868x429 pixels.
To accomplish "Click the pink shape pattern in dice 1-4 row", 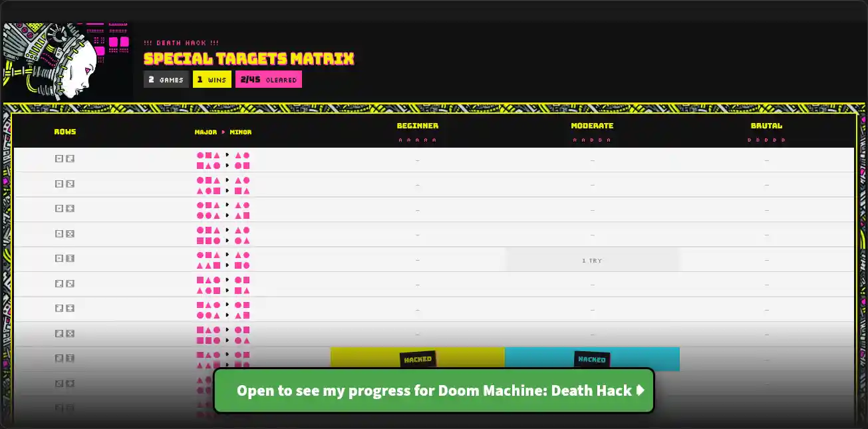I will pyautogui.click(x=223, y=210).
